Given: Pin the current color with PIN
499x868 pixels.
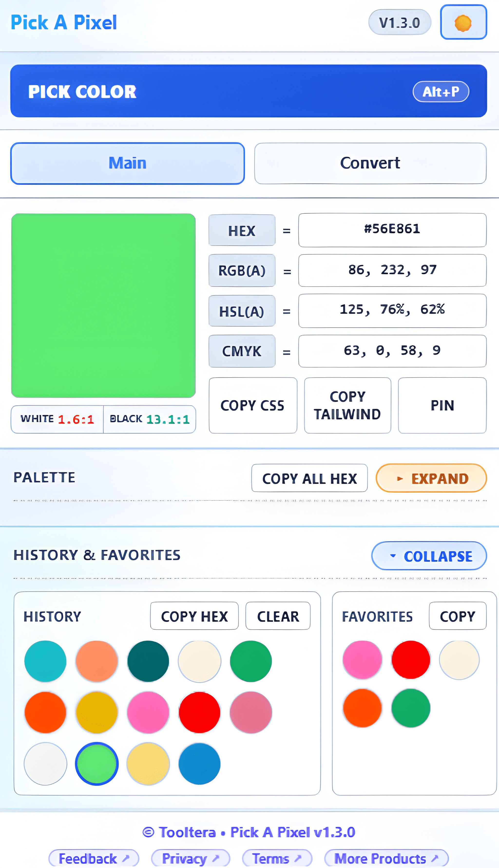Looking at the screenshot, I should point(442,405).
